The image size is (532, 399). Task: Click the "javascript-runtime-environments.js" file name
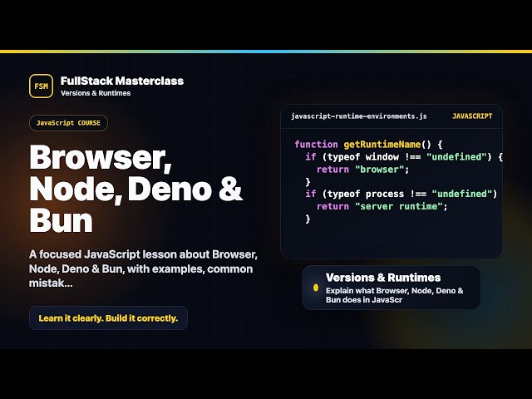(x=359, y=116)
